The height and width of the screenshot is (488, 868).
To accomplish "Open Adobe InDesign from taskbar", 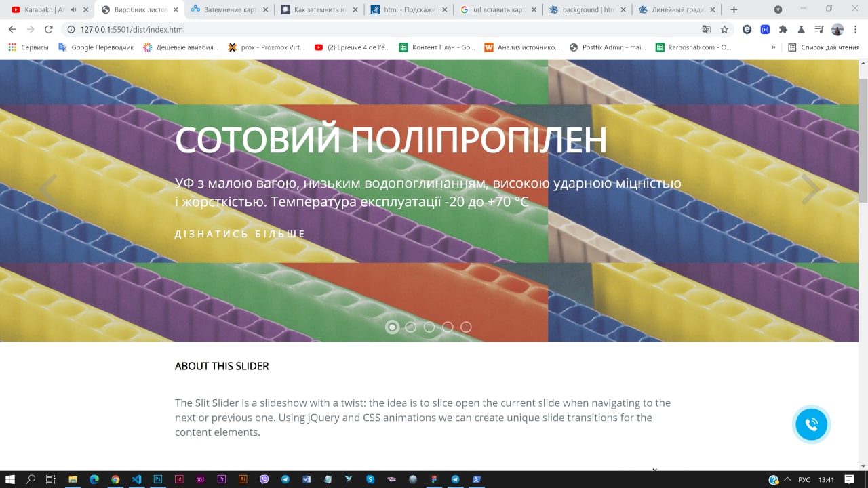I will [x=179, y=479].
